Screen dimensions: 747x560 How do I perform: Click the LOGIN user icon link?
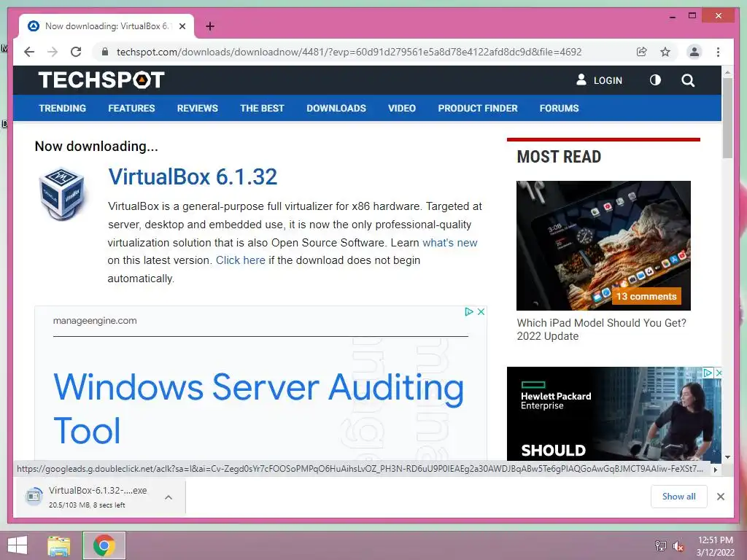(x=599, y=80)
